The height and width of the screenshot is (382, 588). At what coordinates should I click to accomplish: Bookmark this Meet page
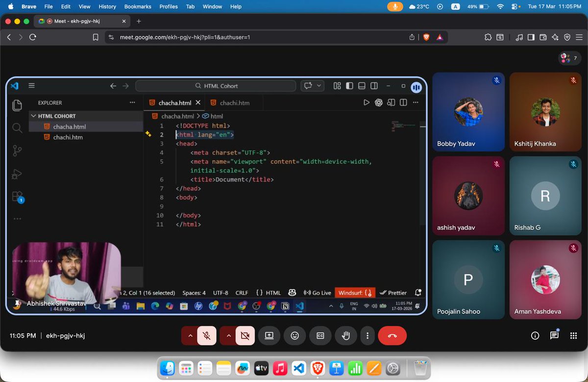(x=96, y=37)
